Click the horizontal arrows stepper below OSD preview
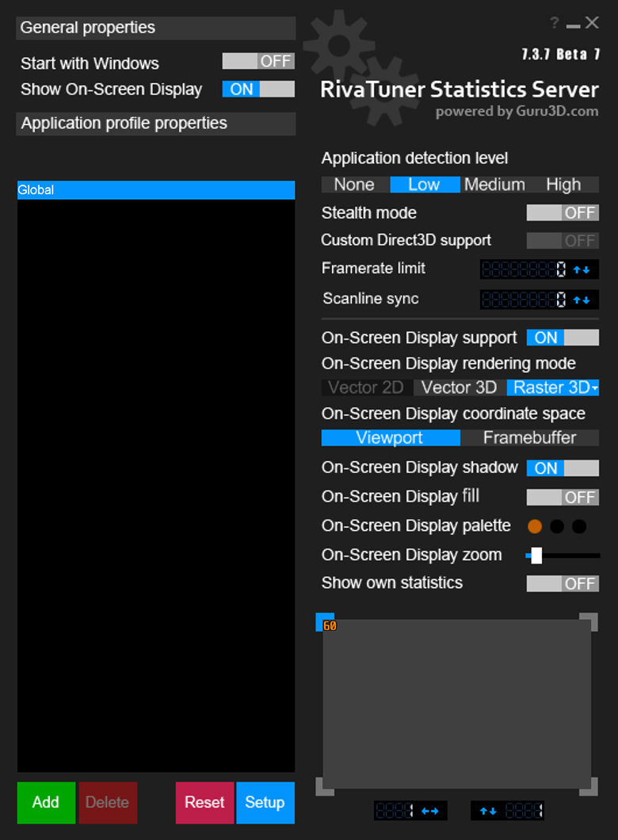Image resolution: width=618 pixels, height=840 pixels. (x=432, y=810)
